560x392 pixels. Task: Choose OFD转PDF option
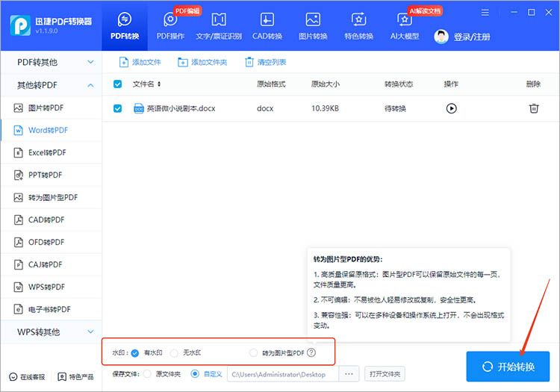coord(52,242)
